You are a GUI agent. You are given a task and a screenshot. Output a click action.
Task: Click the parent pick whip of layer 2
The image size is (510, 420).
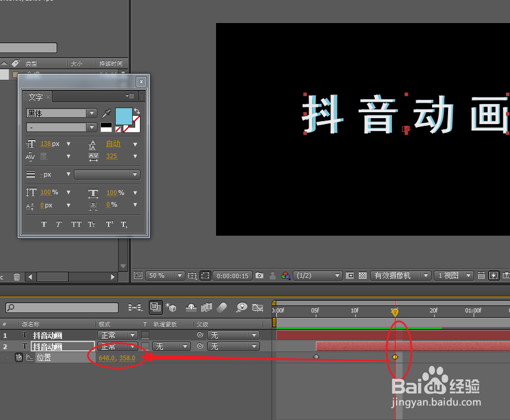pyautogui.click(x=200, y=346)
